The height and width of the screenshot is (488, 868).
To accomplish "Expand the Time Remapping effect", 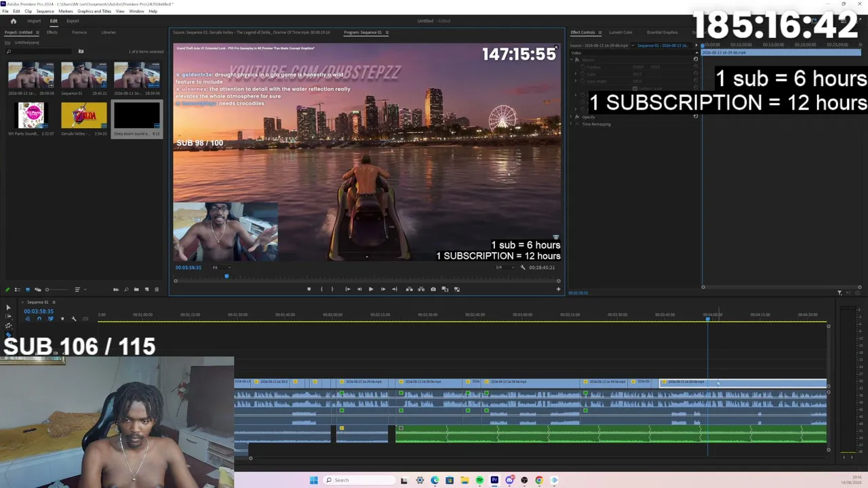I will [x=572, y=124].
